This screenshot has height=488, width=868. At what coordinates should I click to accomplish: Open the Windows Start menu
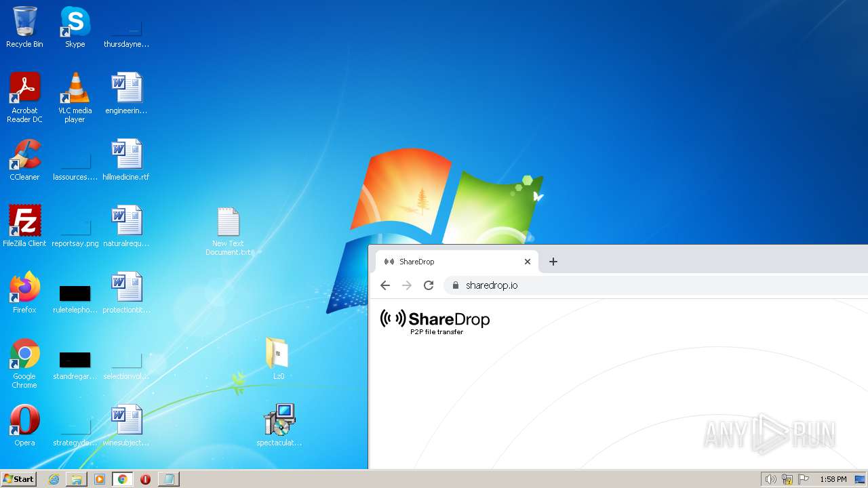18,479
